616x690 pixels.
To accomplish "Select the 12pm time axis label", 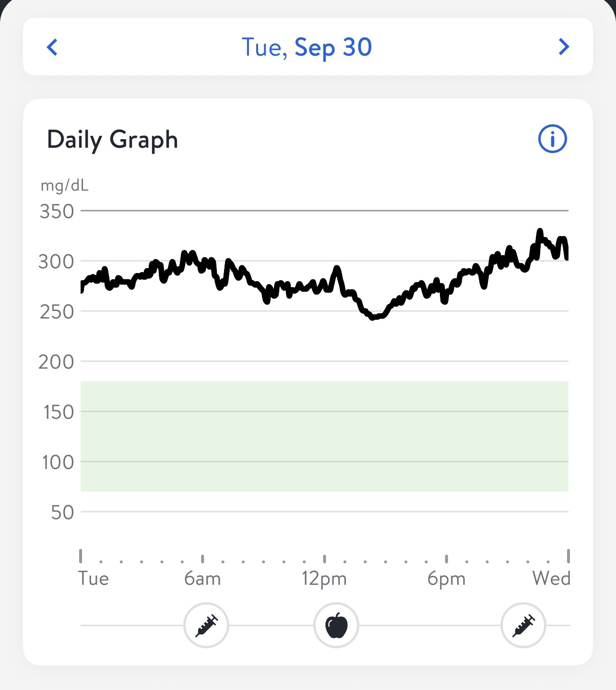I will 324,579.
